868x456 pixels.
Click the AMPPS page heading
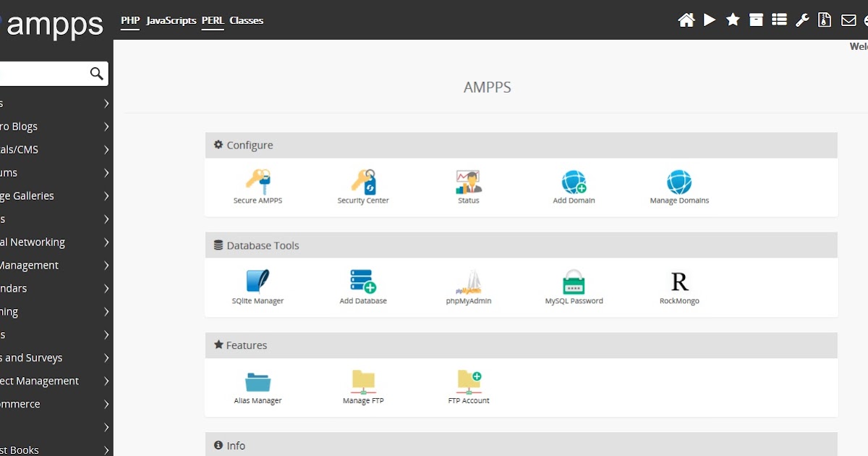tap(488, 88)
